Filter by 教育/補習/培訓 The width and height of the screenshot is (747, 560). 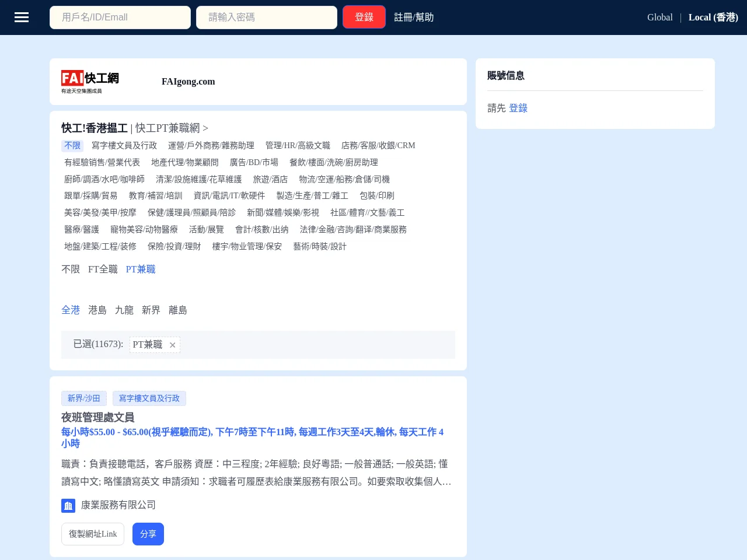click(x=155, y=196)
